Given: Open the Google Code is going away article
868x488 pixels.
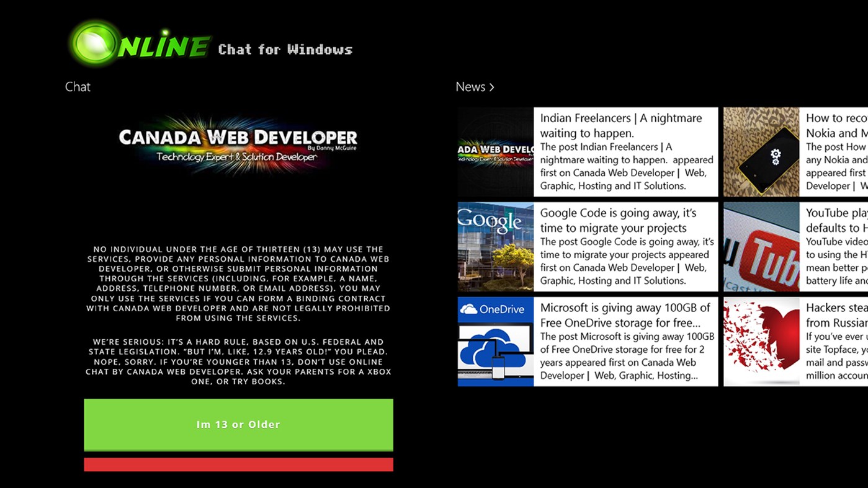Looking at the screenshot, I should pyautogui.click(x=625, y=246).
